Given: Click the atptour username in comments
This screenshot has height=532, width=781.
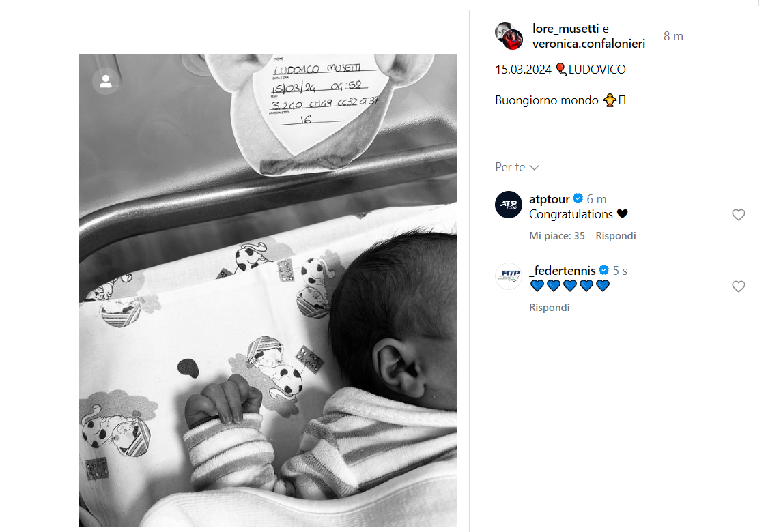Looking at the screenshot, I should point(549,199).
